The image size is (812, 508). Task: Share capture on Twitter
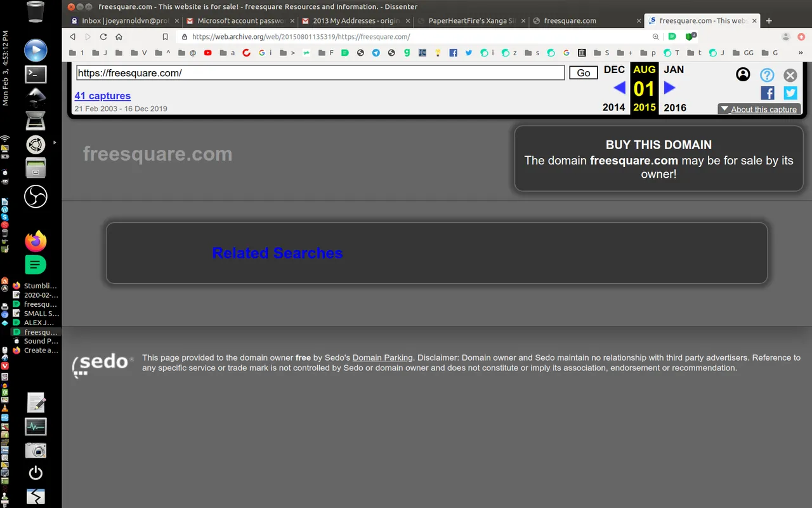790,93
